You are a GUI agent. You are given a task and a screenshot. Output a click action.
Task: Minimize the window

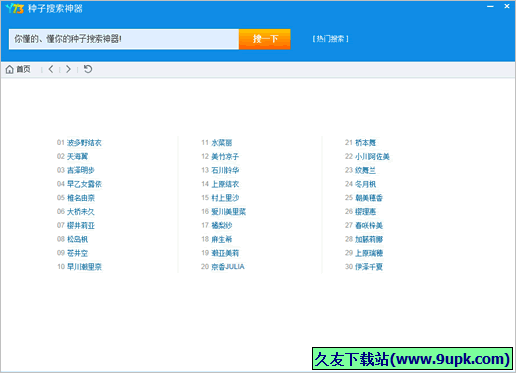490,6
